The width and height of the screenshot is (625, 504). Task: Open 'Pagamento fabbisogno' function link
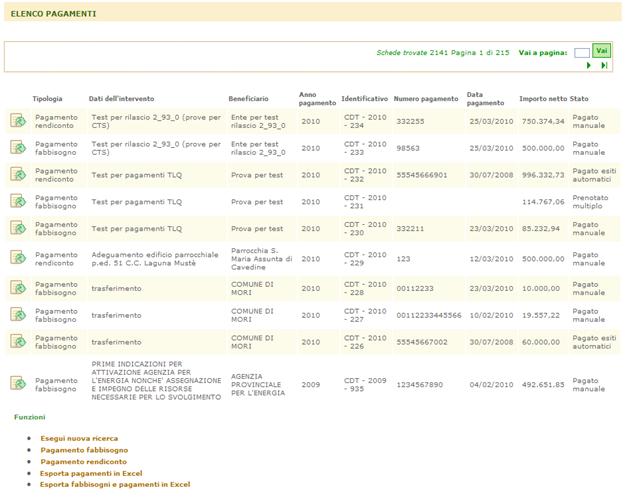click(x=84, y=450)
